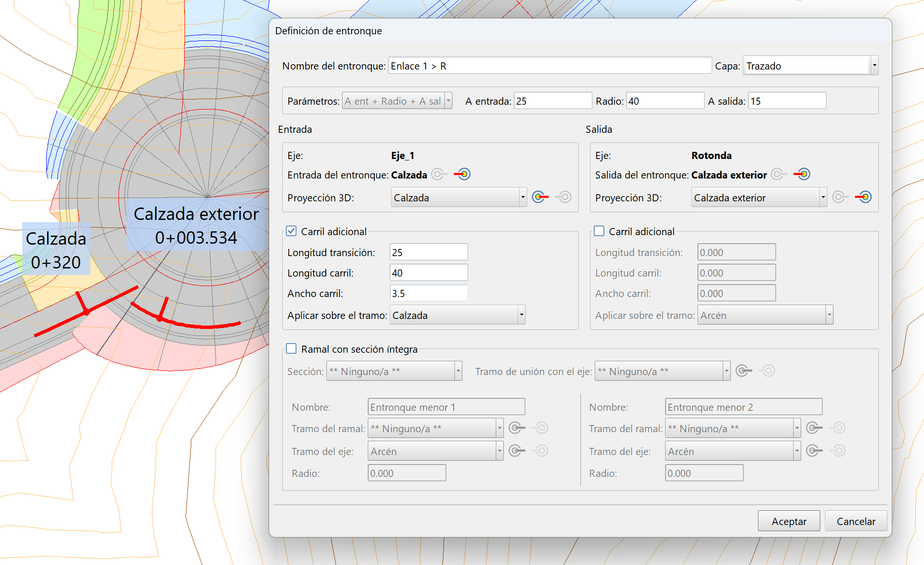Click red target icon beside Salida del entronque
Image resolution: width=924 pixels, height=565 pixels.
[802, 174]
